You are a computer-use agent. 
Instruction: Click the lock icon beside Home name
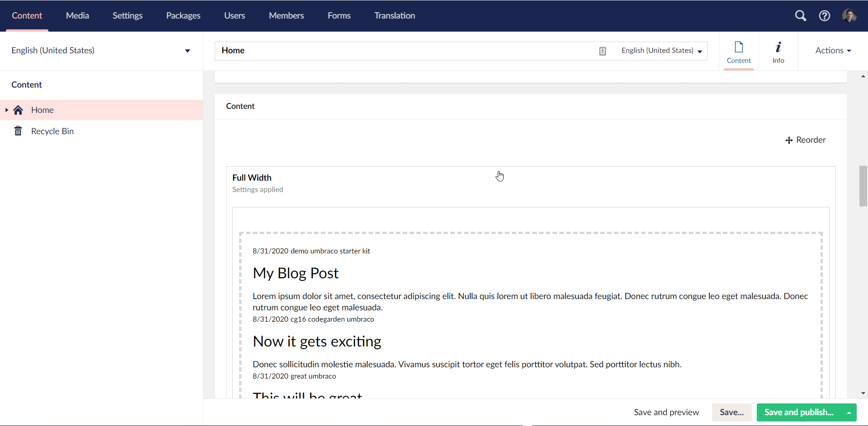(x=602, y=51)
